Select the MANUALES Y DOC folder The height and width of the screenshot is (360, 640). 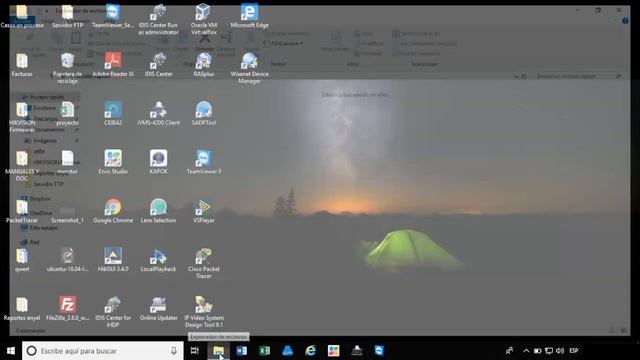(22, 166)
